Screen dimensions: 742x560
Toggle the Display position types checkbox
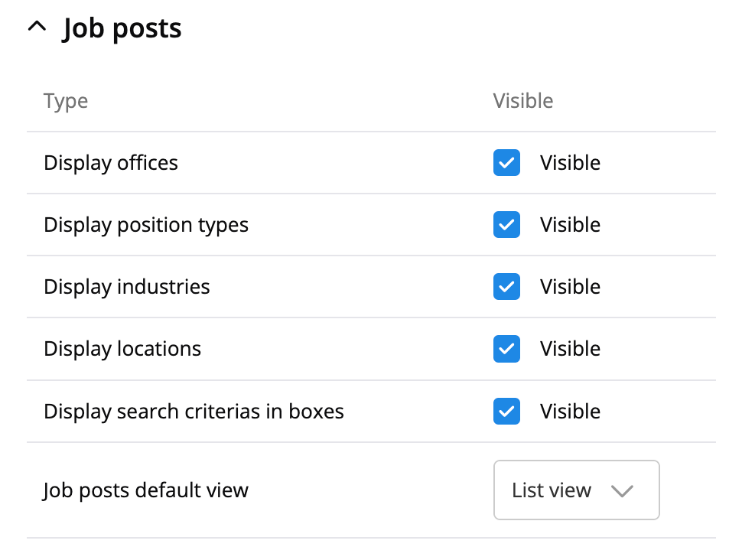coord(506,225)
